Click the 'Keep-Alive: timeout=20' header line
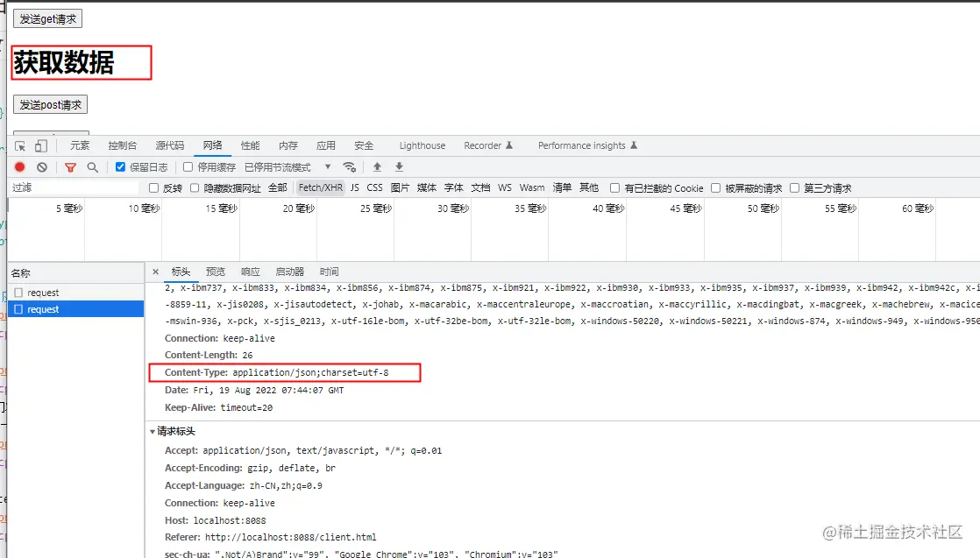This screenshot has height=558, width=980. (219, 407)
